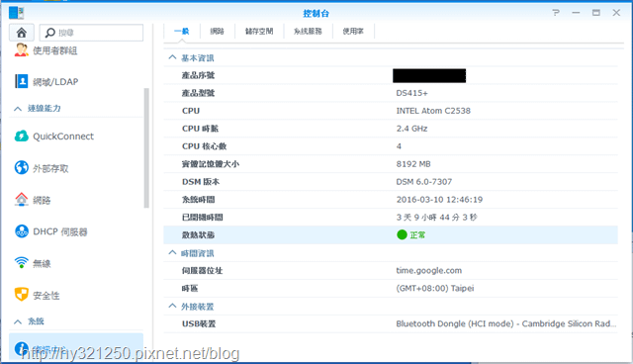The image size is (633, 364).
Task: Switch to the 網路 tab
Action: [x=217, y=31]
